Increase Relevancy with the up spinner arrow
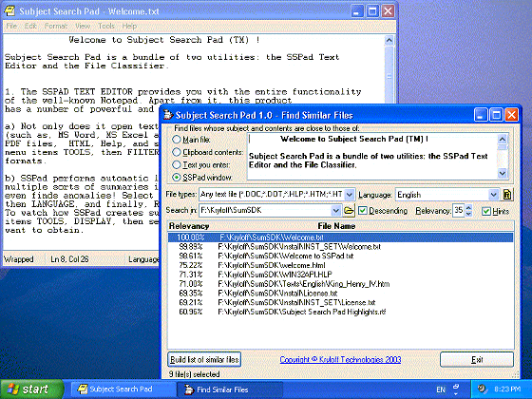 (x=468, y=208)
